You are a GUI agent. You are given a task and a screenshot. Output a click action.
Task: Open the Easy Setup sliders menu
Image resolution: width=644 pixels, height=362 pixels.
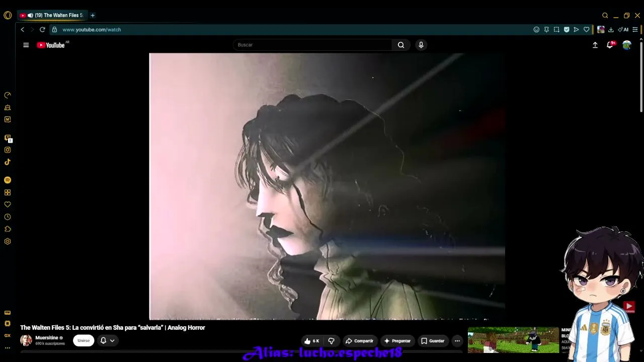(635, 30)
